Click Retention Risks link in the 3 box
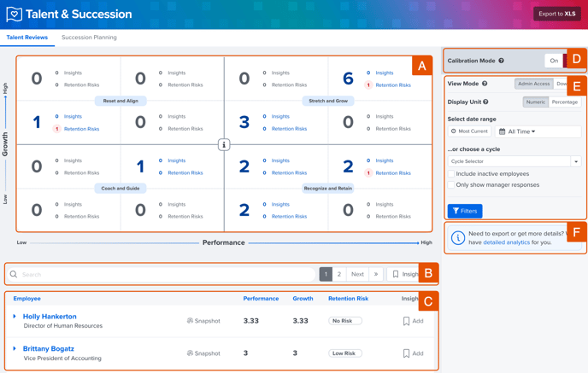Viewport: 588px width, 373px height. point(289,129)
